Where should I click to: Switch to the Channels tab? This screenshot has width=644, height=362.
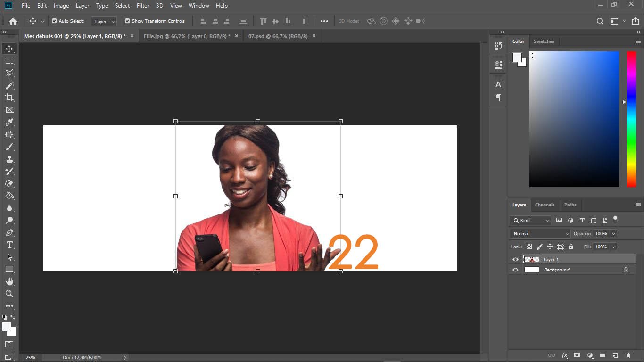click(x=545, y=205)
